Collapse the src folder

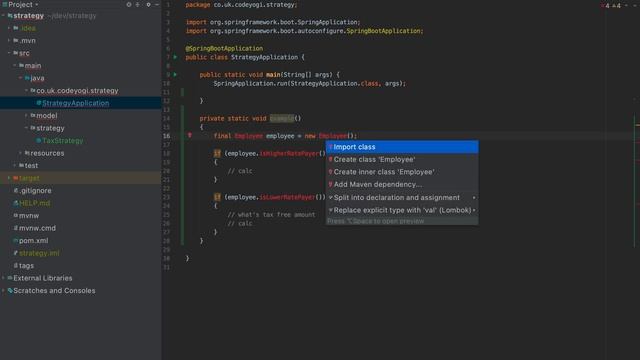coord(9,53)
